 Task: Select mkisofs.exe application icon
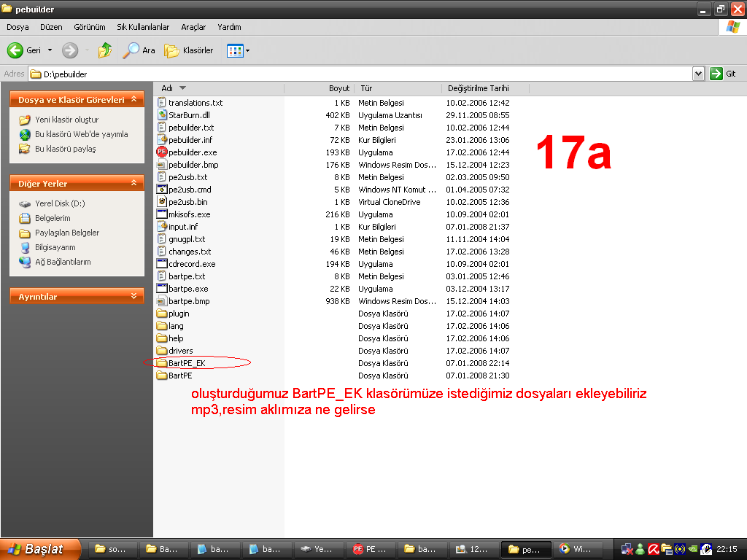[x=162, y=214]
